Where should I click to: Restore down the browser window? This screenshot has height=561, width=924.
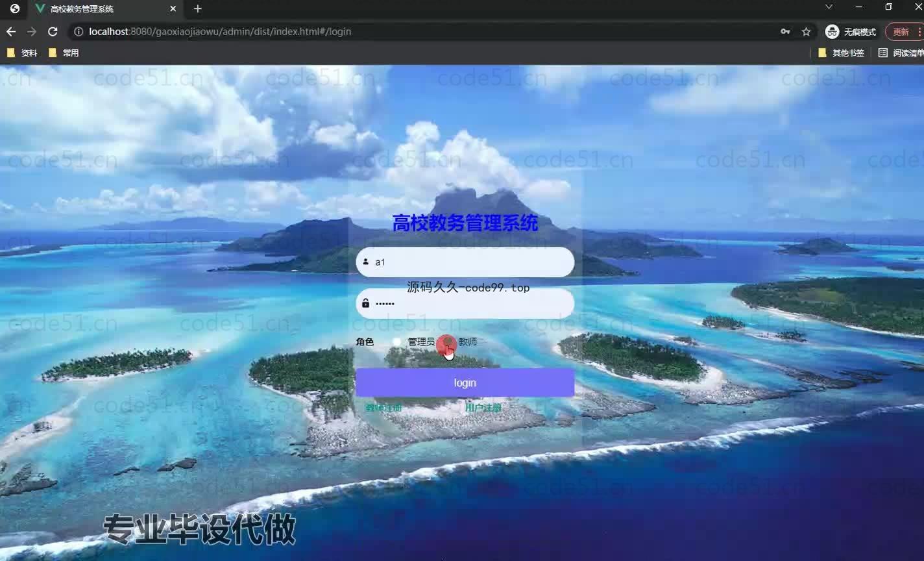[889, 7]
